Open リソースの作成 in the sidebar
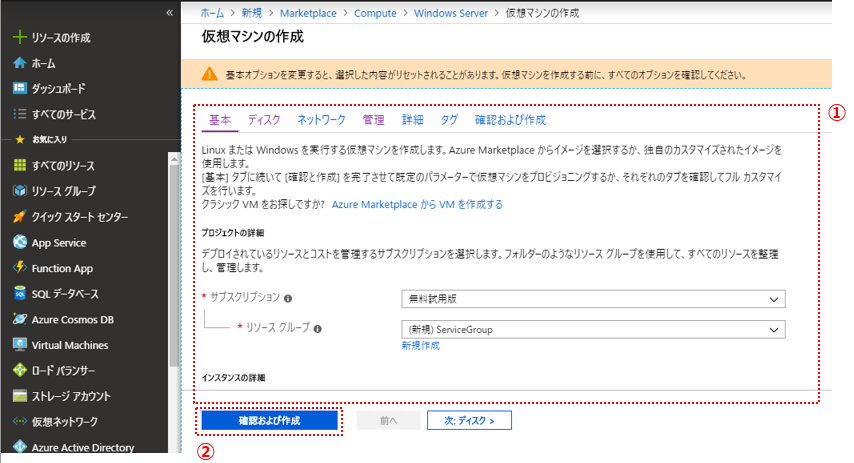The width and height of the screenshot is (854, 463). coord(61,38)
